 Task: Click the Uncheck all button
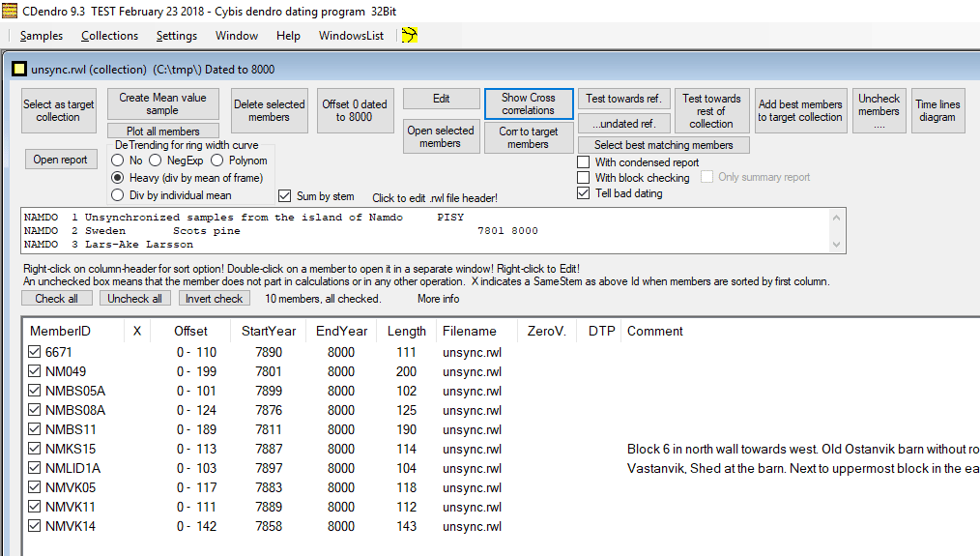(135, 299)
